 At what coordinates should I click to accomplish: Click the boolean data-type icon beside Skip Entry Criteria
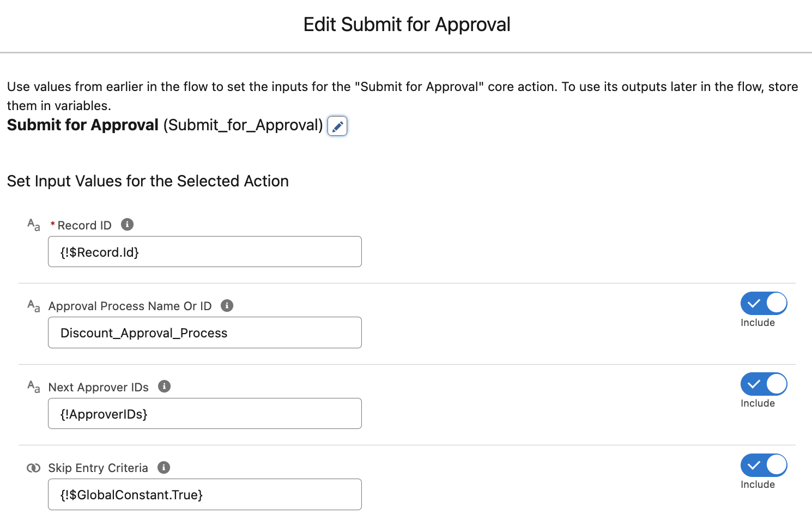[33, 468]
